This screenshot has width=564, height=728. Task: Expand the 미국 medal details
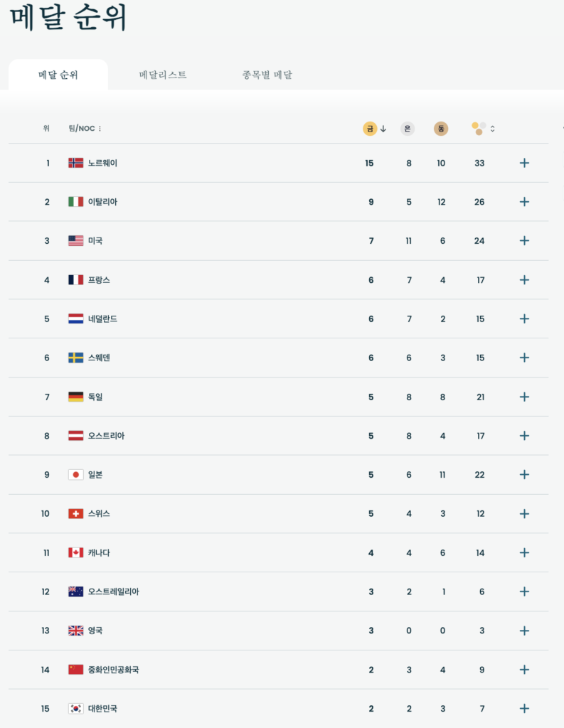[x=524, y=241]
